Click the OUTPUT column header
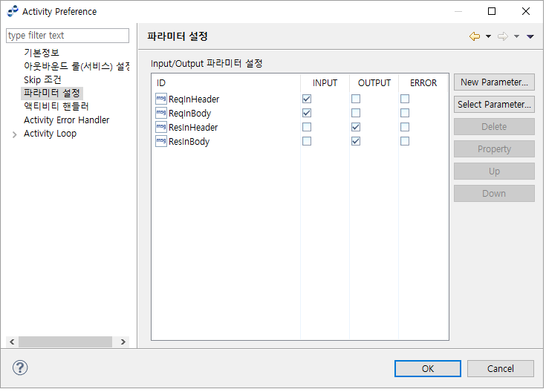The height and width of the screenshot is (392, 546). tap(374, 83)
